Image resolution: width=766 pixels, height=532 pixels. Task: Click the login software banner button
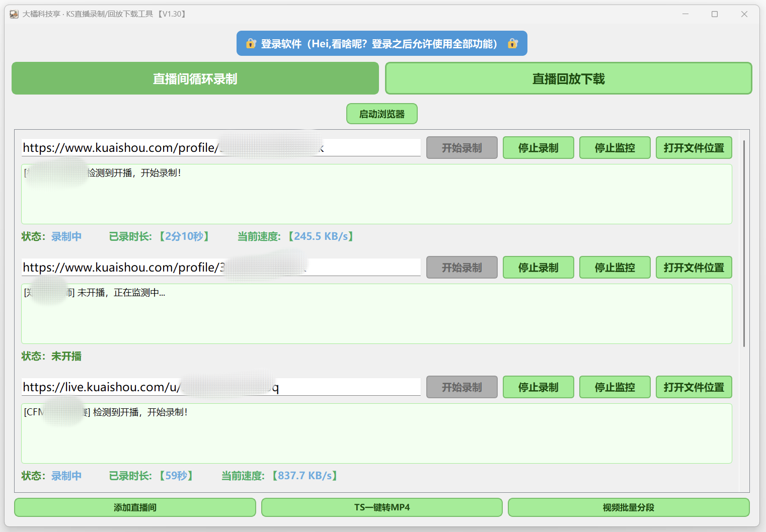coord(382,44)
